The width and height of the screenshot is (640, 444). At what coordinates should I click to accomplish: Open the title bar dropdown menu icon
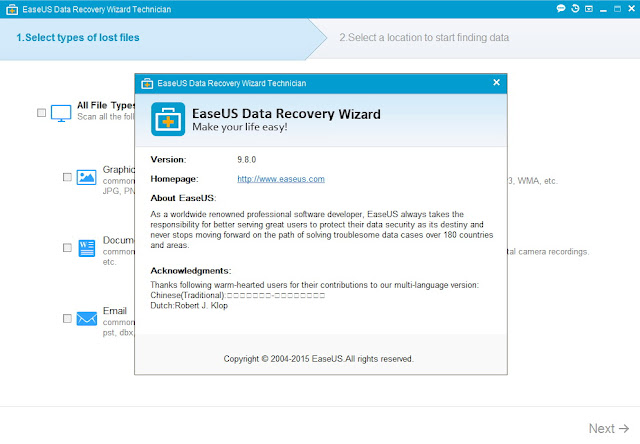click(589, 9)
